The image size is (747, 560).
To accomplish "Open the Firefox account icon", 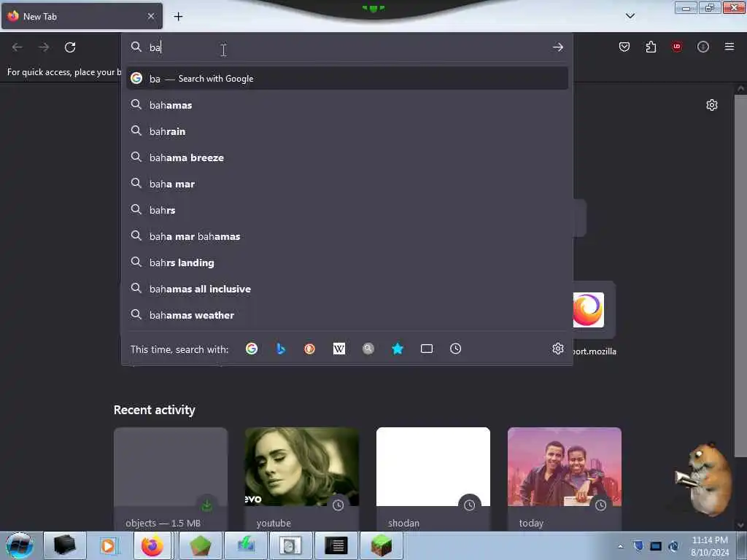I will (x=703, y=47).
